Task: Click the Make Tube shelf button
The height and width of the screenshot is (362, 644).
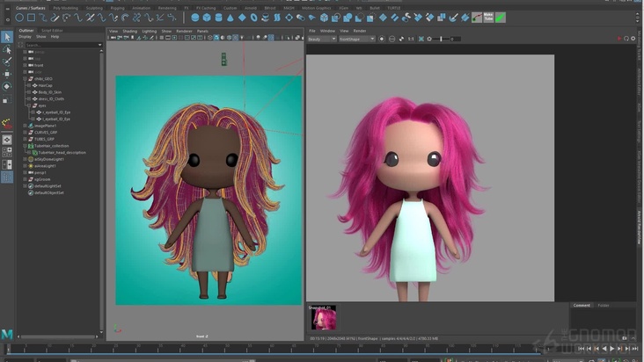Action: (487, 17)
